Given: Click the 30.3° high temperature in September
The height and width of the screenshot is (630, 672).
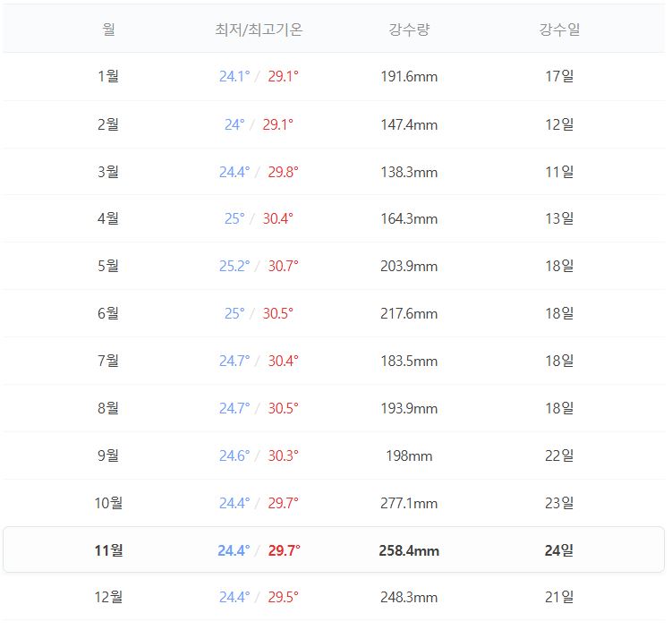Looking at the screenshot, I should coord(284,455).
